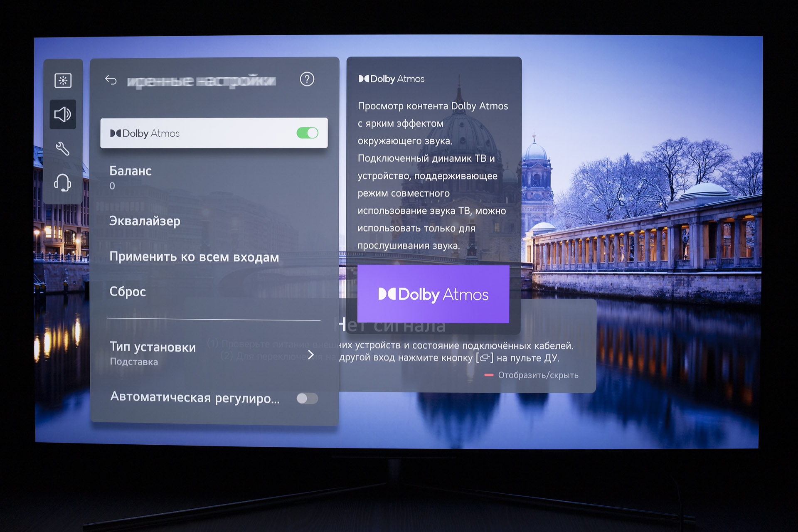Go back using the arrow icon
This screenshot has width=798, height=532.
tap(111, 79)
